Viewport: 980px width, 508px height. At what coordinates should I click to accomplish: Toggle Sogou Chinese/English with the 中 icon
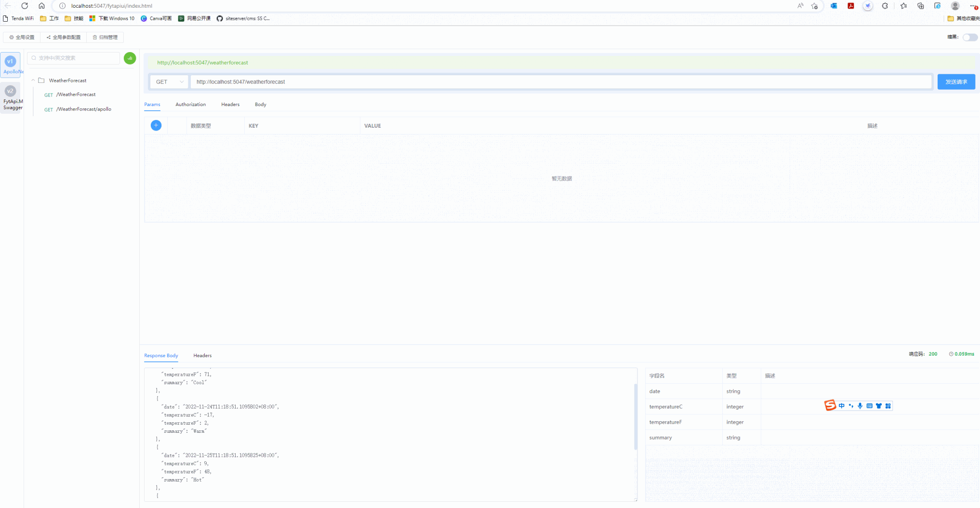tap(842, 406)
